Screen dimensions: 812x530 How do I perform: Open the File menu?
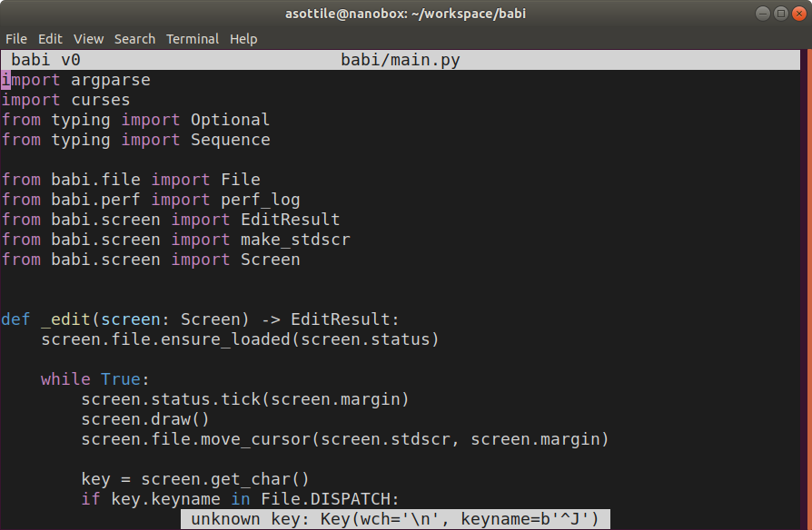coord(16,39)
